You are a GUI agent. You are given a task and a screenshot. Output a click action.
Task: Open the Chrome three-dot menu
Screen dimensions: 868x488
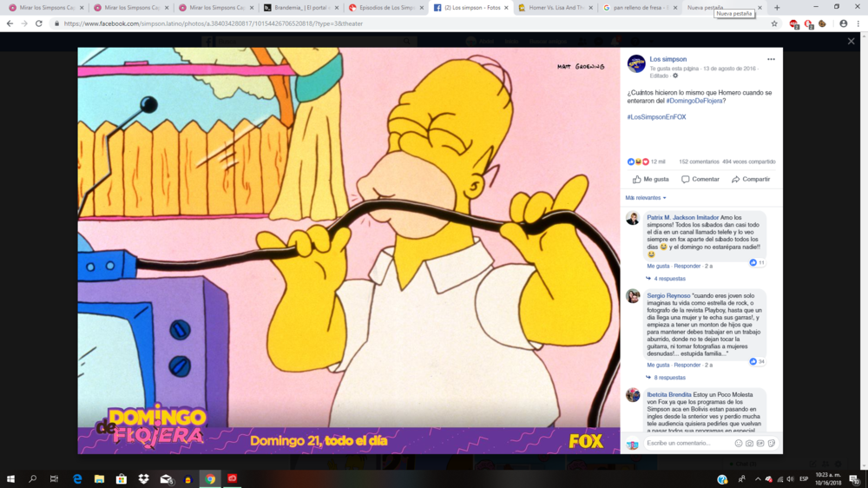[x=858, y=23]
